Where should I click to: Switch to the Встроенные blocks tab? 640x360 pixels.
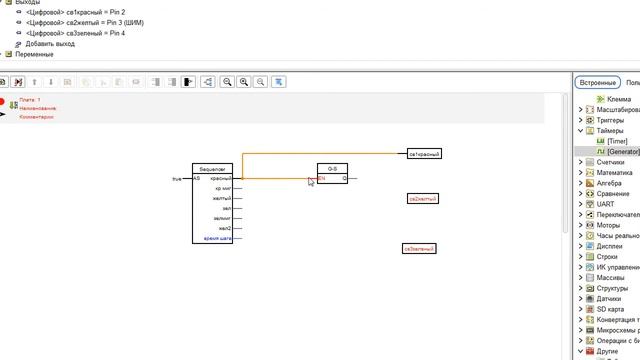pyautogui.click(x=598, y=82)
